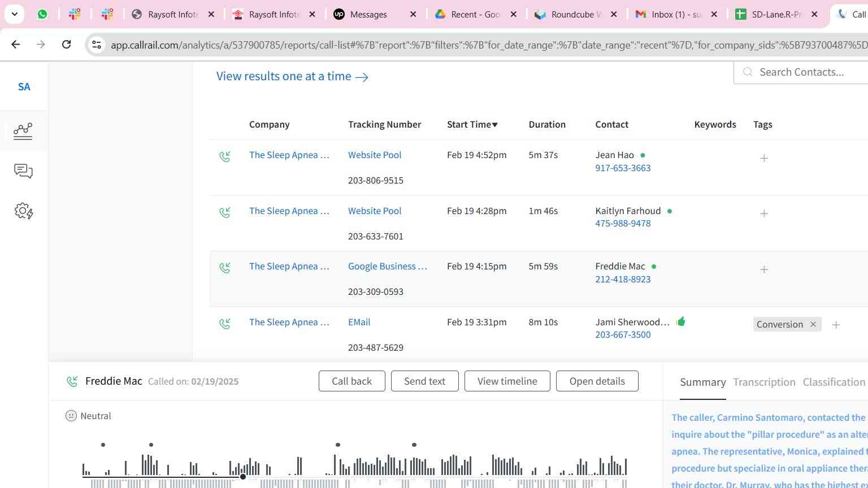Click the call icon beside Freddie Mac player header
868x488 pixels.
click(x=72, y=381)
